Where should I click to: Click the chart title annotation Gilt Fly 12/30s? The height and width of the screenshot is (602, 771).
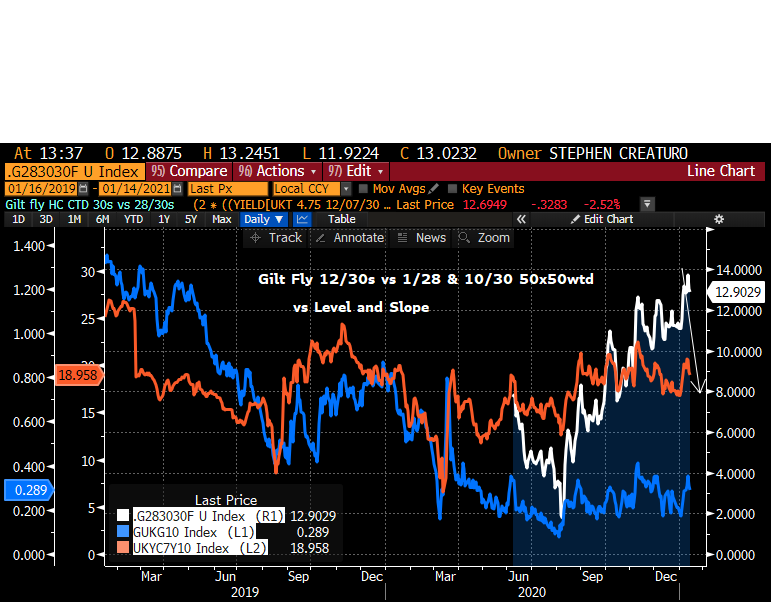[x=425, y=279]
